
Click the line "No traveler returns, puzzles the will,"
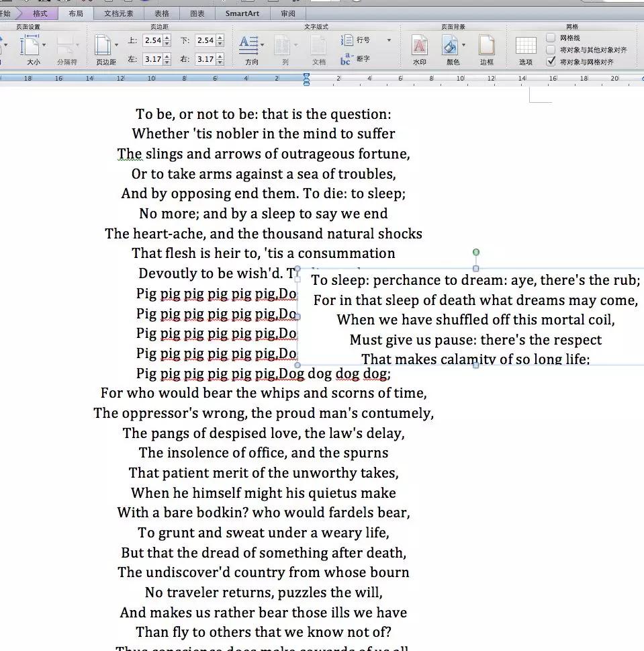pos(263,593)
